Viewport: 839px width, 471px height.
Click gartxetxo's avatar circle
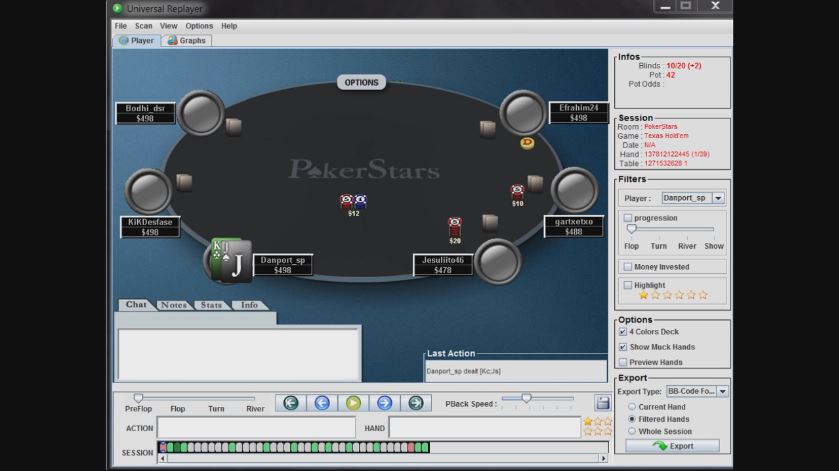point(575,190)
